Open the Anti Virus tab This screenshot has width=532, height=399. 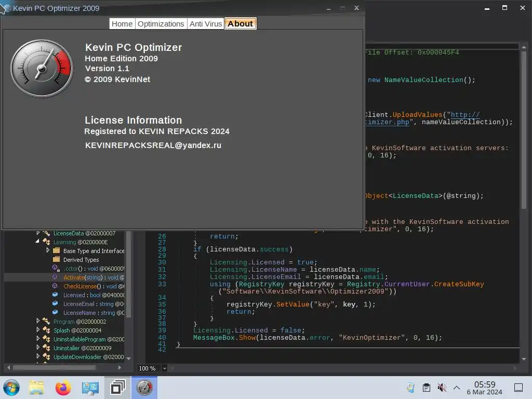206,24
